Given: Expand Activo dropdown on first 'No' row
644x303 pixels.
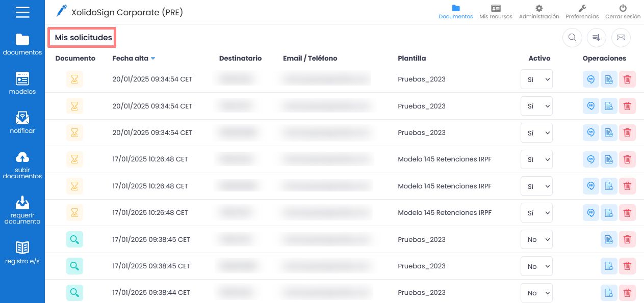Looking at the screenshot, I should coord(536,239).
